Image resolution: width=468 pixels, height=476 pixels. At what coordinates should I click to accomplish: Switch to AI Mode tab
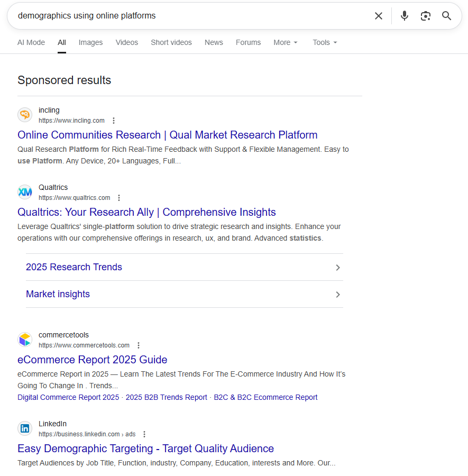(31, 42)
